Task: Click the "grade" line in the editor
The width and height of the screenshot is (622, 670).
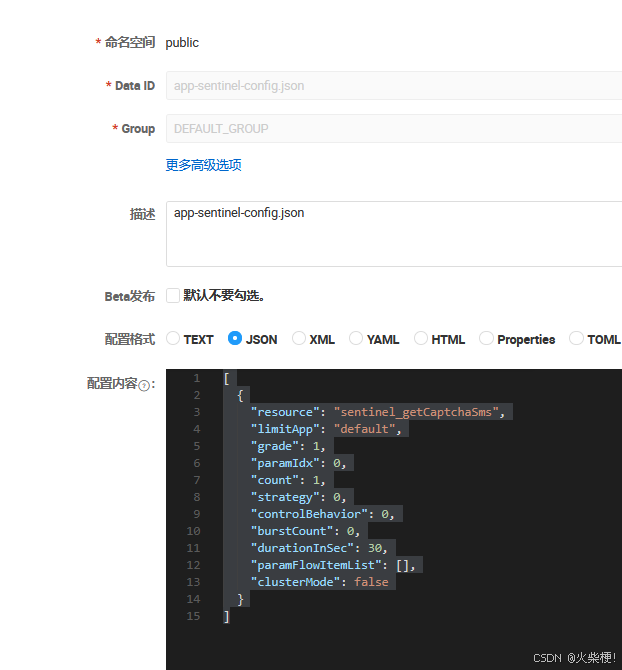Action: coord(288,446)
